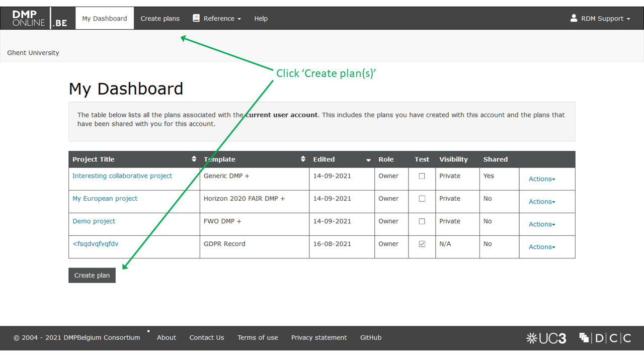Click the book icon beside Reference
This screenshot has width=644, height=362.
pos(196,18)
